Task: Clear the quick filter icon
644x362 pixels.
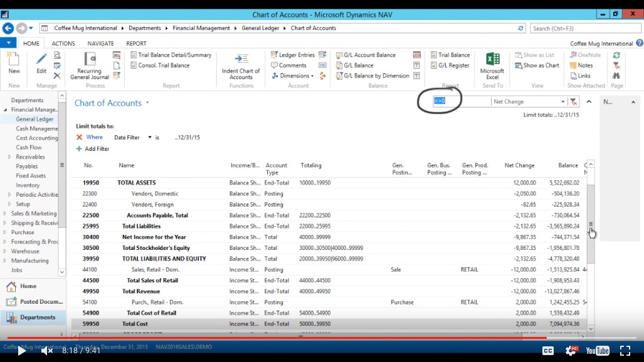Action: pyautogui.click(x=574, y=101)
